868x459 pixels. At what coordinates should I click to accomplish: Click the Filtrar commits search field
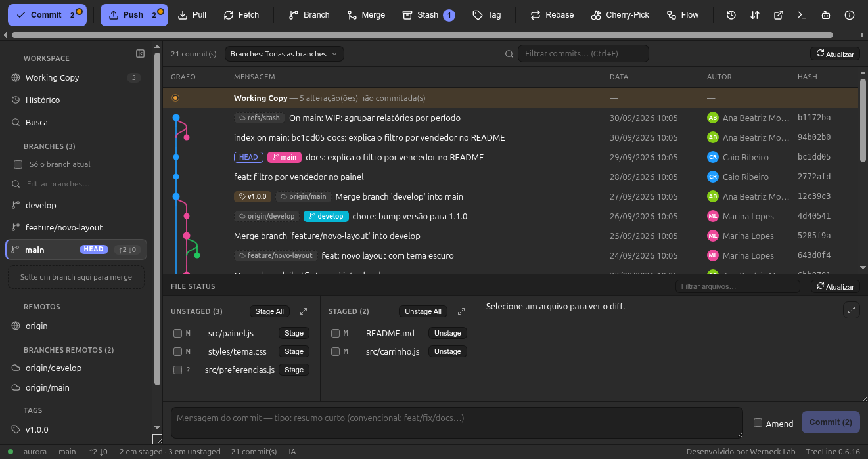(583, 54)
